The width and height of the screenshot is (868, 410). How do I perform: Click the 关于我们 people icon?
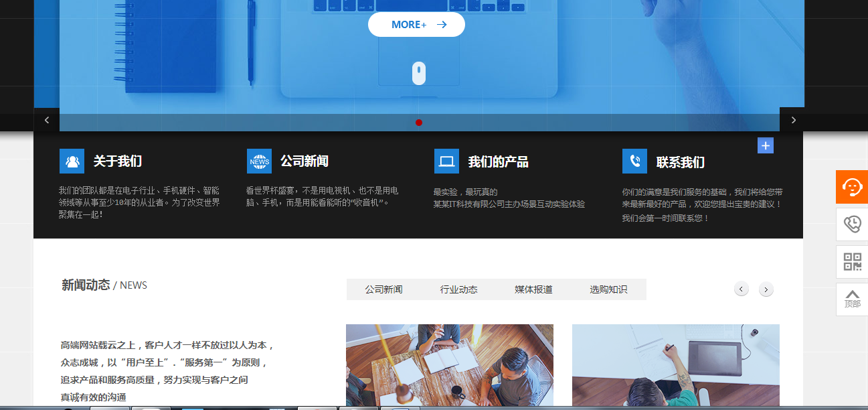72,161
